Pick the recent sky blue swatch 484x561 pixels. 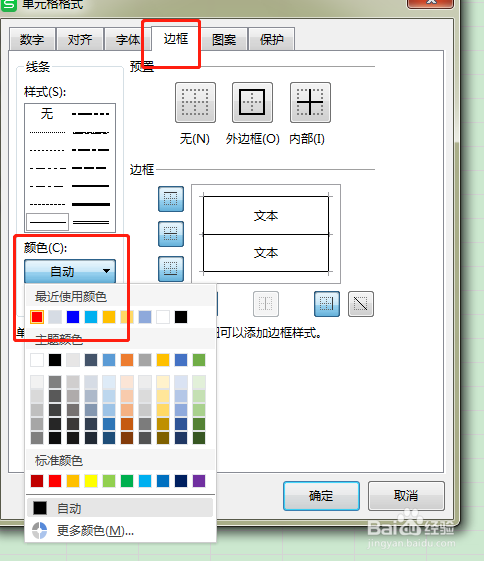click(x=91, y=317)
